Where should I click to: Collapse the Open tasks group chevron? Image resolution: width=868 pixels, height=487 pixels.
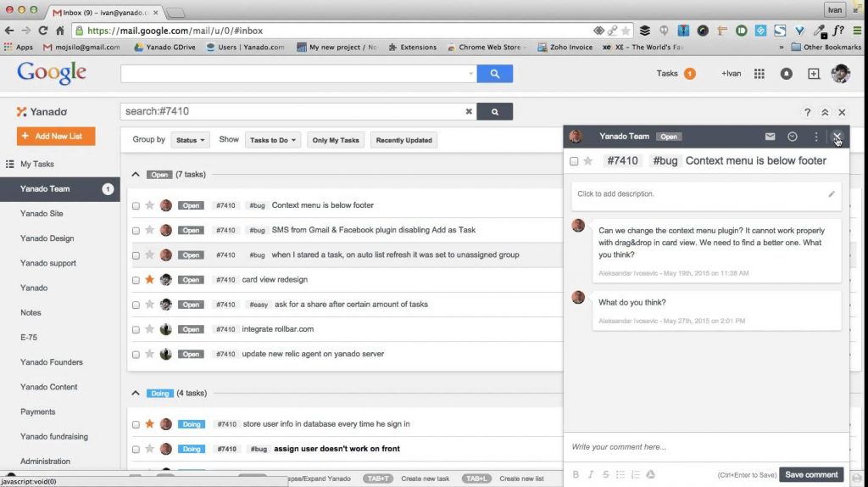click(x=136, y=175)
